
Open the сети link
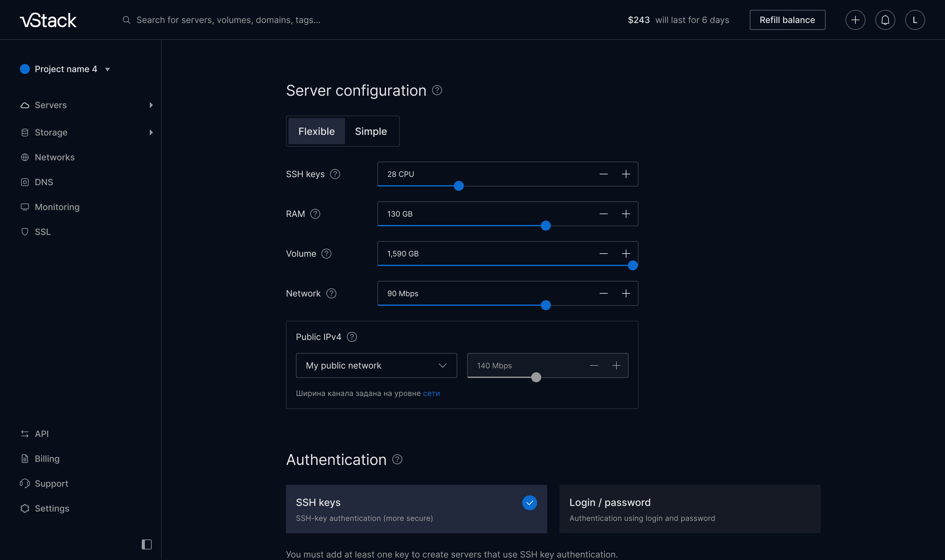[431, 393]
